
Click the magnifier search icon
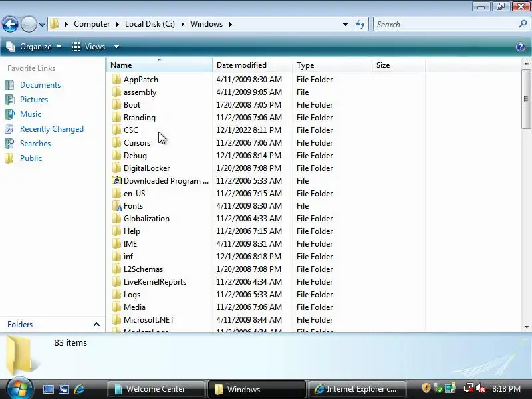pyautogui.click(x=523, y=24)
